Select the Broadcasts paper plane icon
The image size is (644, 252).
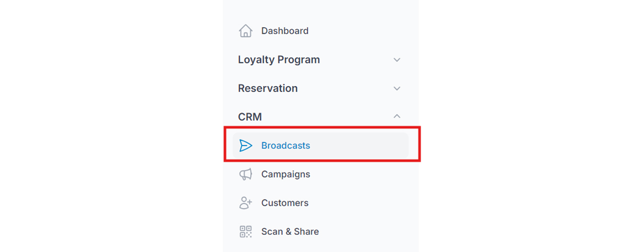[x=245, y=146]
